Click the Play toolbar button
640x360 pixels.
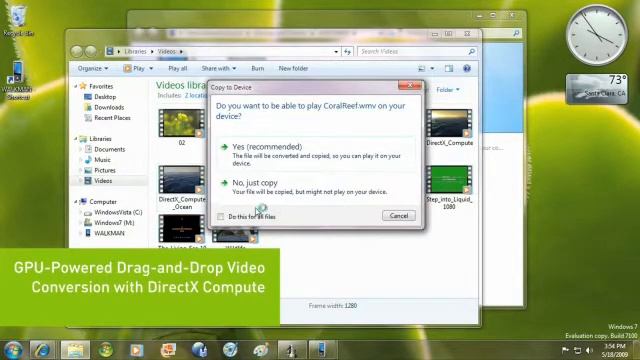coord(134,69)
